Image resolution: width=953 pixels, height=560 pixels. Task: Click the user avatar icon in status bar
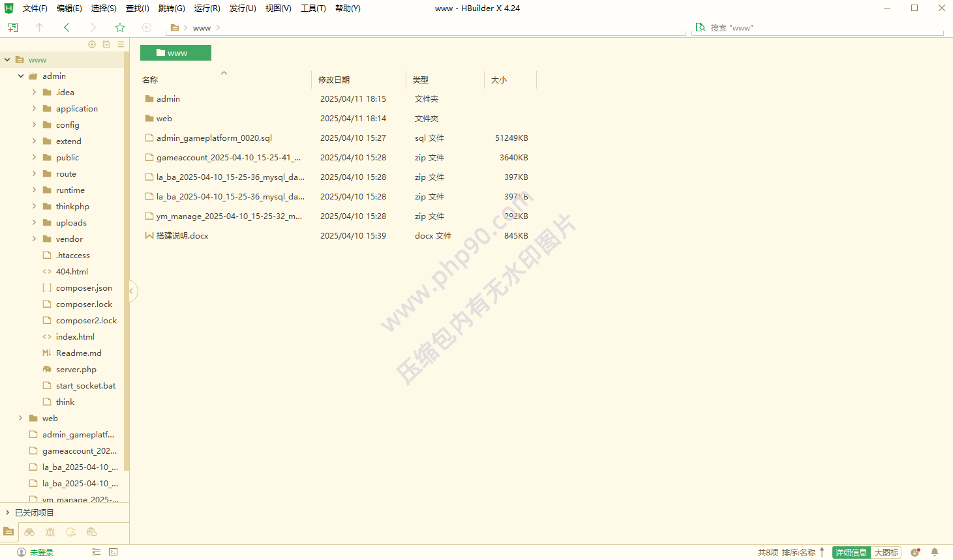click(22, 552)
